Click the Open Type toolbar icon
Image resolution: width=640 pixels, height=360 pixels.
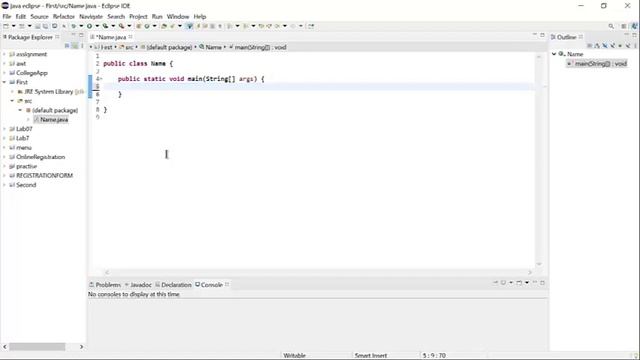click(164, 26)
